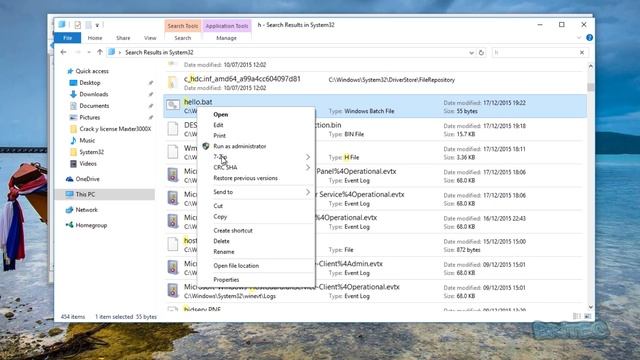The image size is (640, 360).
Task: Select This PC in the sidebar
Action: pos(85,194)
